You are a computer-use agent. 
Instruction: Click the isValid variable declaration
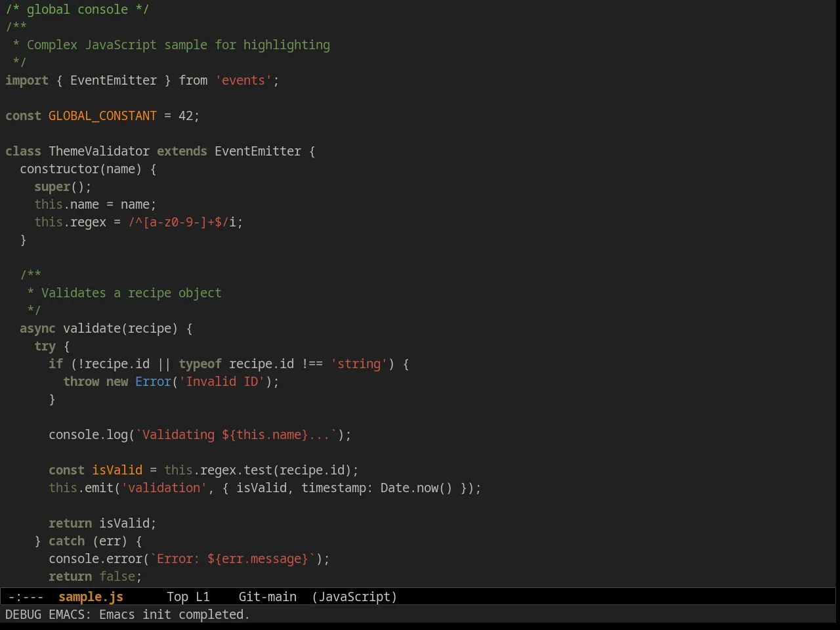[x=117, y=470]
